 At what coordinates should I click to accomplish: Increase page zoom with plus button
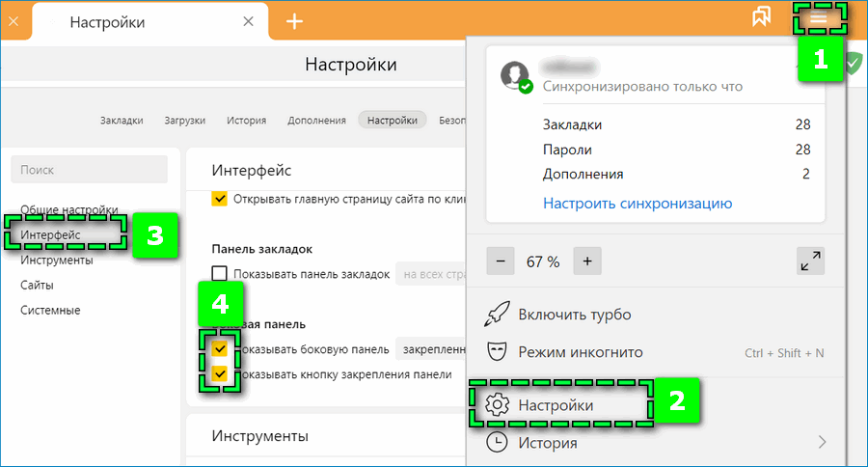tap(587, 261)
